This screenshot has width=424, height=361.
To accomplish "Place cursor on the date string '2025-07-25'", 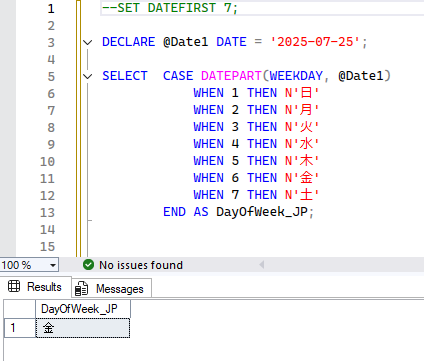I will click(315, 42).
